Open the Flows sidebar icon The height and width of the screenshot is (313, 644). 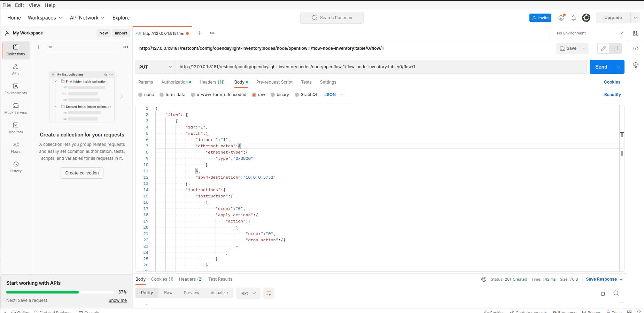[x=16, y=147]
